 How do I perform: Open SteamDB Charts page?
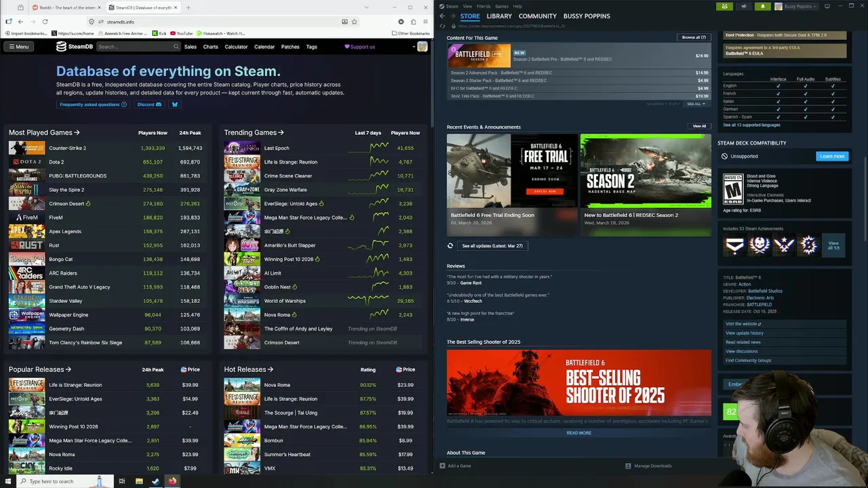[211, 47]
